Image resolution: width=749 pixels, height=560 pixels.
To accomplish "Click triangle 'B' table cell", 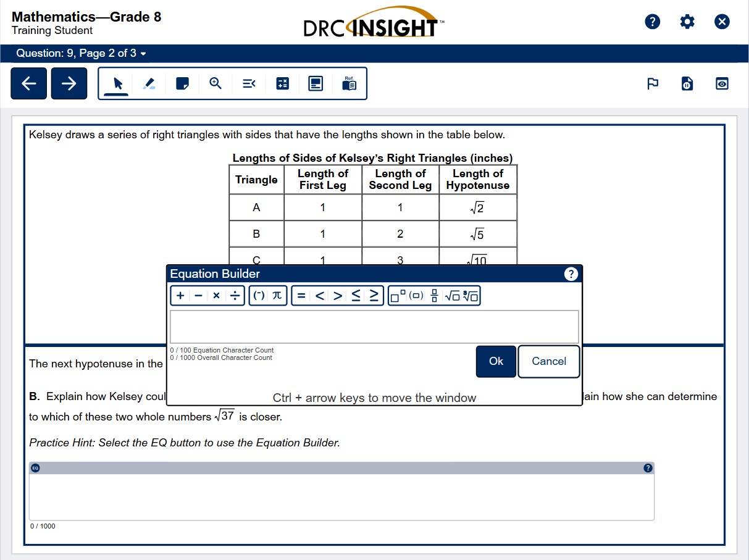I will coord(256,234).
